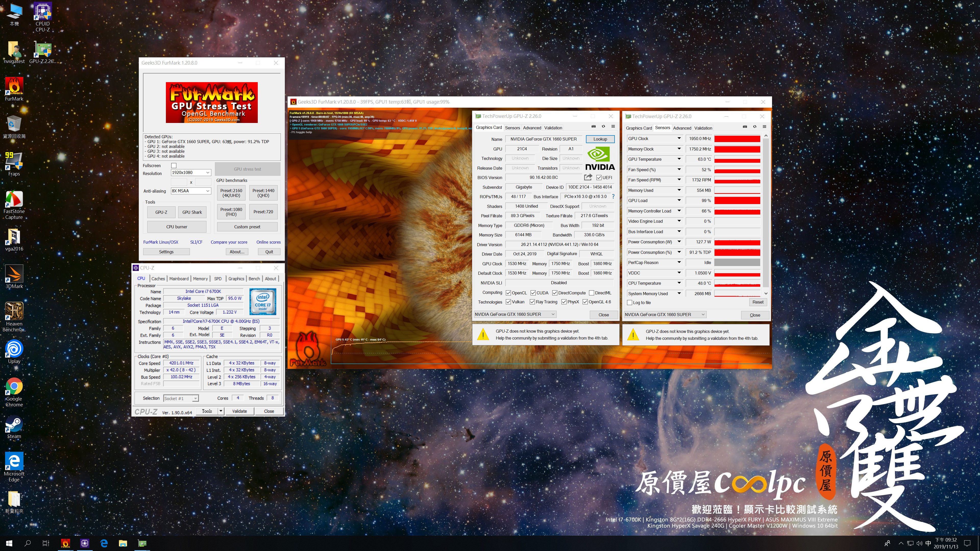Toggle DirectCompute checkbox

tap(555, 293)
